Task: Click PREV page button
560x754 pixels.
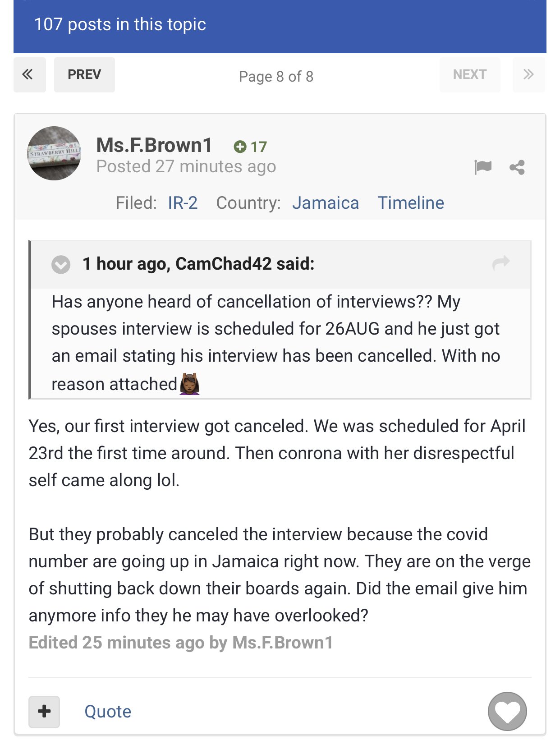Action: (x=84, y=75)
